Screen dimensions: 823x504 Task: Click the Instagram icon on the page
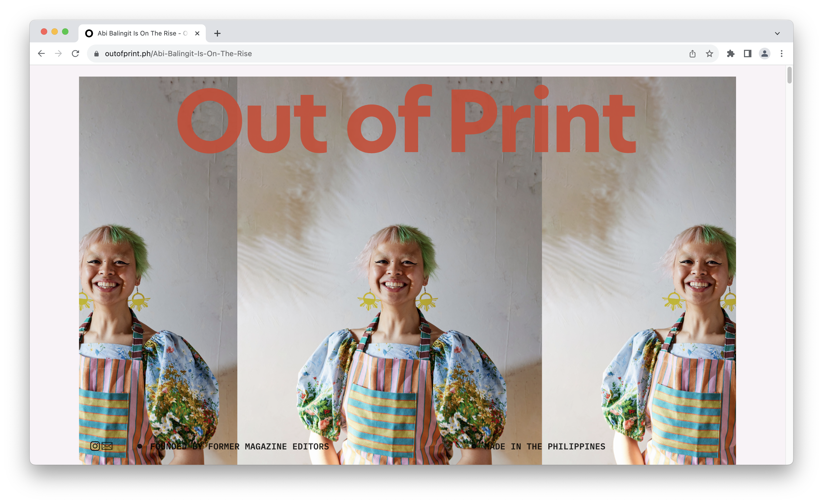pyautogui.click(x=95, y=446)
